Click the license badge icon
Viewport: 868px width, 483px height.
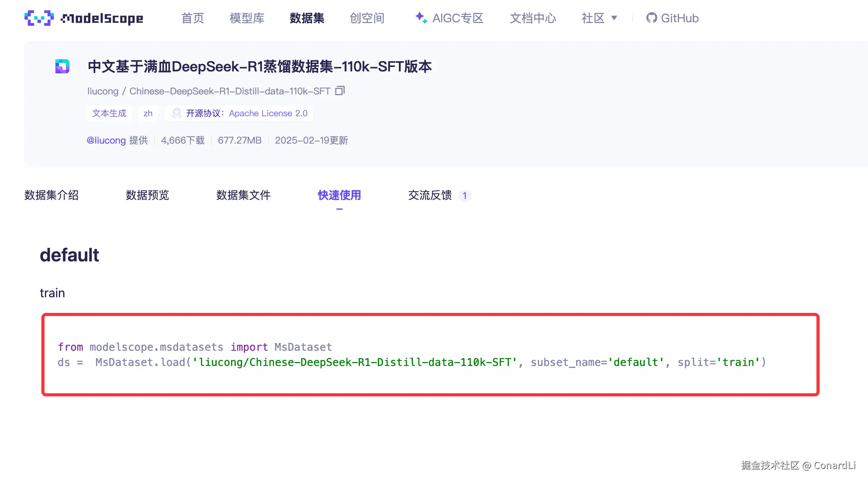coord(177,113)
